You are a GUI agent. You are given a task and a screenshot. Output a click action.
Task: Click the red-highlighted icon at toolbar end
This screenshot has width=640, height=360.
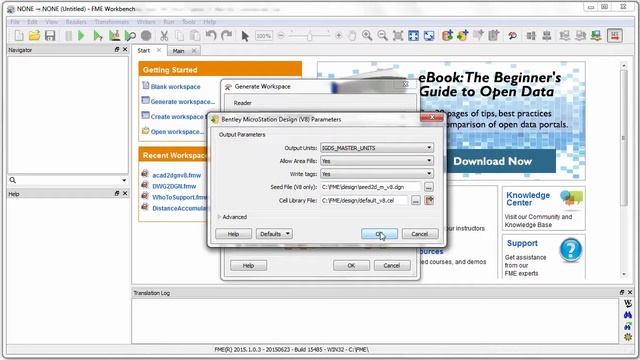click(x=615, y=36)
